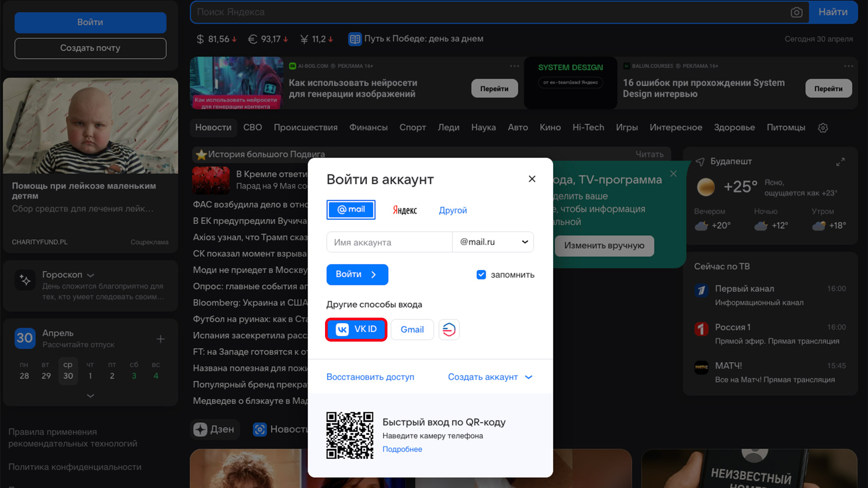This screenshot has width=868, height=488.
Task: Click the Создать почту button
Action: tap(90, 48)
